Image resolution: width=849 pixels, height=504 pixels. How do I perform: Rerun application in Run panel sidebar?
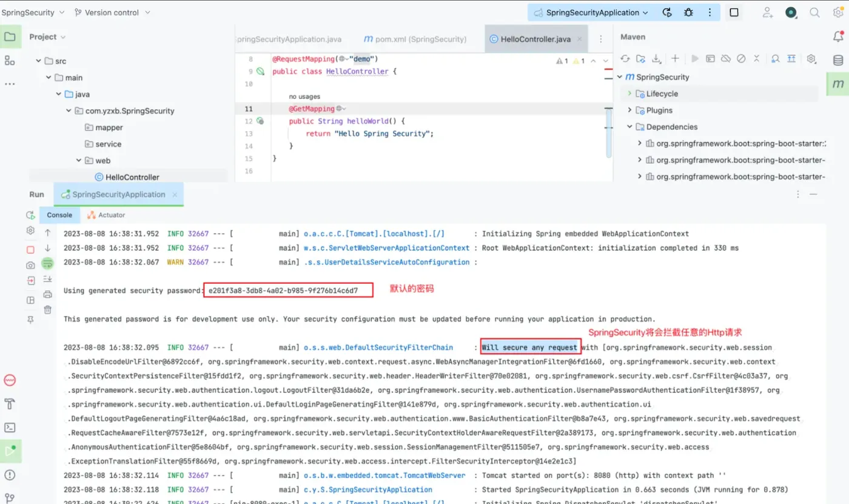point(30,215)
